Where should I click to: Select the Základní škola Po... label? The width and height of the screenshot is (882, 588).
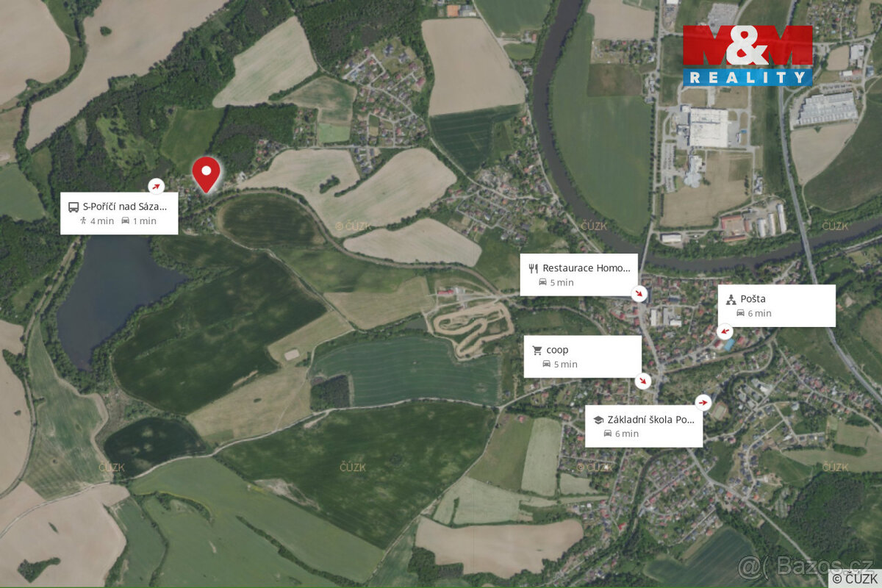650,420
